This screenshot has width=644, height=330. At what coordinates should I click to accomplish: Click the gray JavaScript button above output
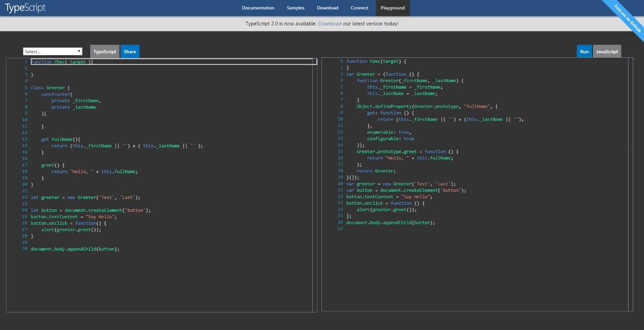pyautogui.click(x=607, y=52)
